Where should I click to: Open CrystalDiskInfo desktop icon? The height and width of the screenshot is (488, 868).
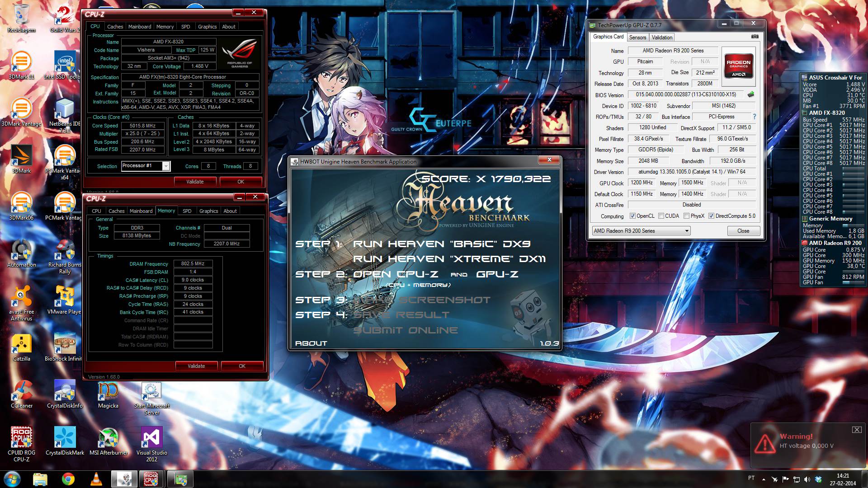[65, 394]
